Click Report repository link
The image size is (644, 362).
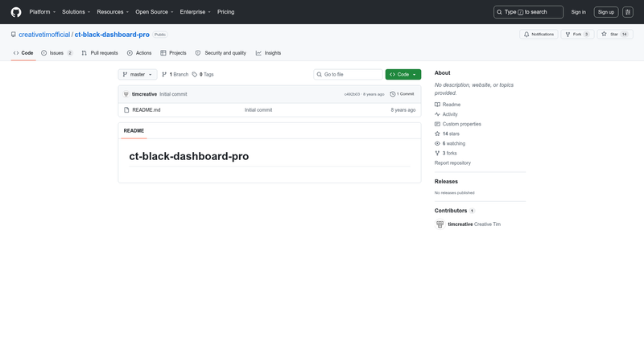[452, 163]
